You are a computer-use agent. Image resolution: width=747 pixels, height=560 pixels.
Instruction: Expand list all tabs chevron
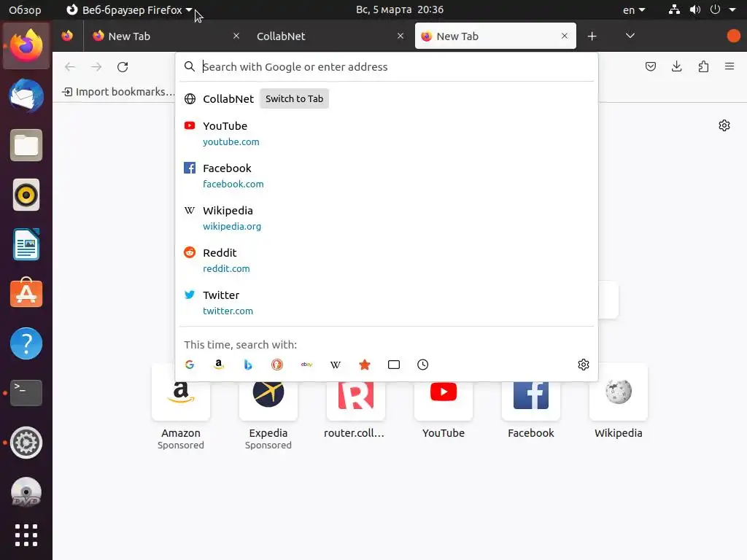pyautogui.click(x=630, y=36)
